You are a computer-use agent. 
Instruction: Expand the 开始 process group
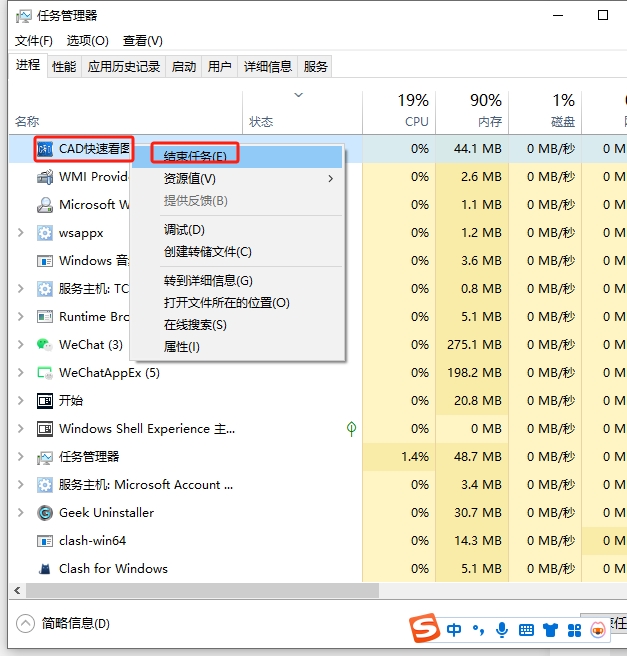[20, 401]
